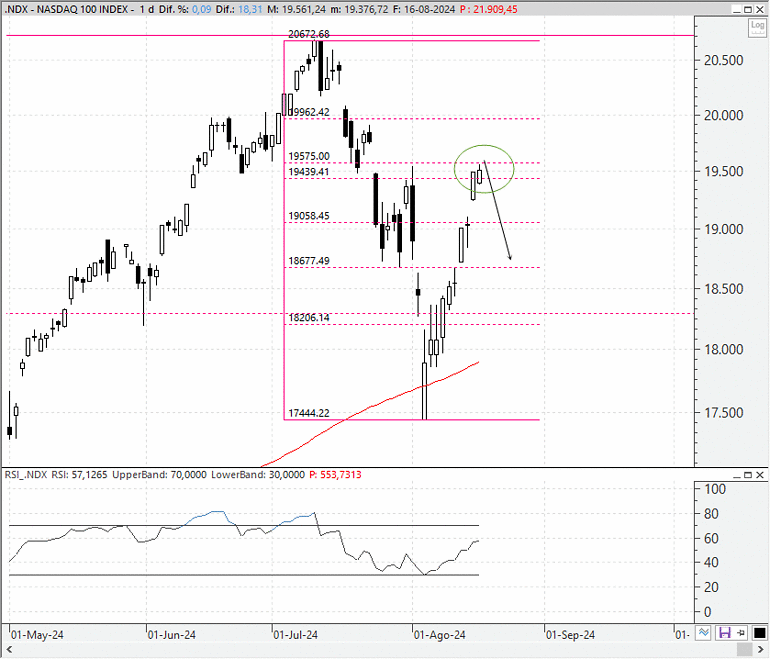Click the scroll-left arrow of horizontal scrollbar
This screenshot has height=659, width=770.
(x=8, y=650)
